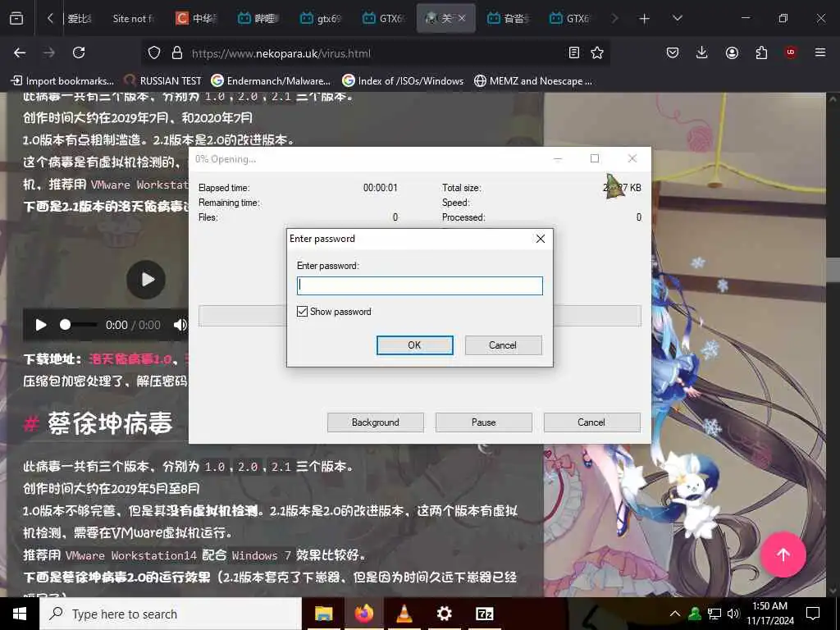Screen dimensions: 840x630
Task: Adjust the audio player seek slider
Action: [79, 325]
